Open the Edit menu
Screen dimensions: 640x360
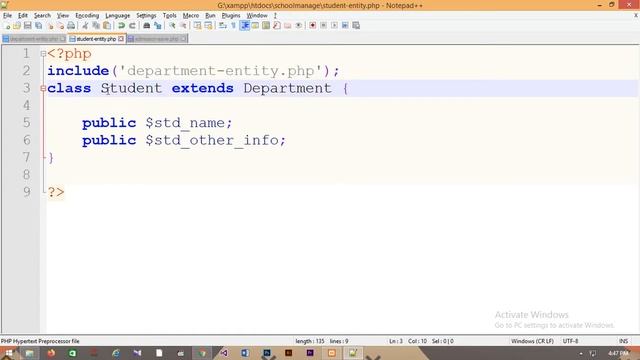pos(23,16)
